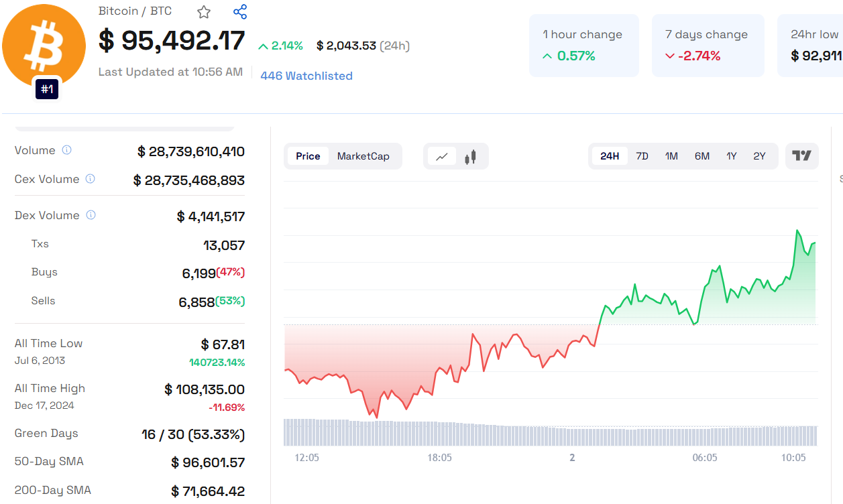Image resolution: width=843 pixels, height=504 pixels.
Task: Click the Bitcoin logo icon
Action: click(44, 46)
